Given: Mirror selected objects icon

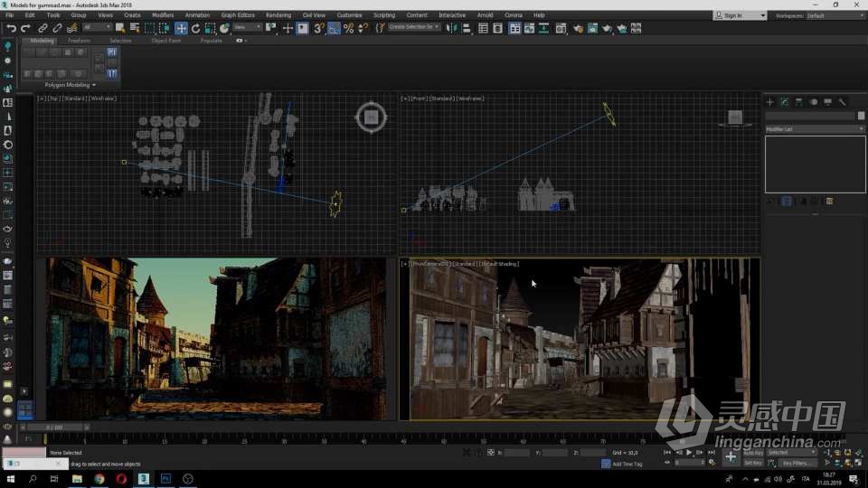Looking at the screenshot, I should coord(452,28).
